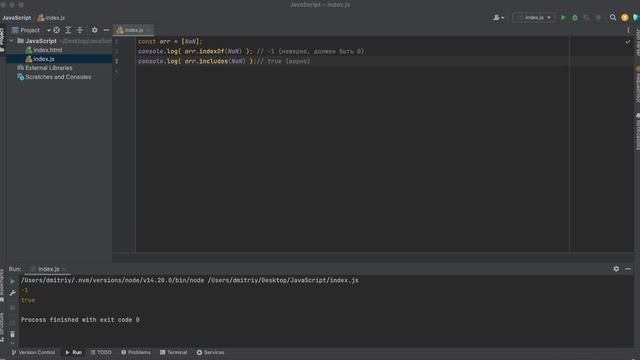The height and width of the screenshot is (360, 640).
Task: Open the Terminal tool window
Action: point(173,352)
